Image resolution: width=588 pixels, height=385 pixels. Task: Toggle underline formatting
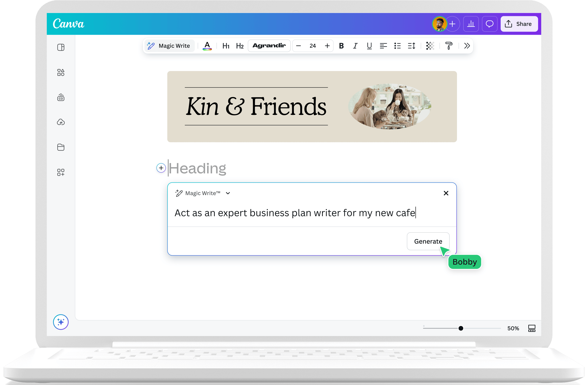[369, 46]
